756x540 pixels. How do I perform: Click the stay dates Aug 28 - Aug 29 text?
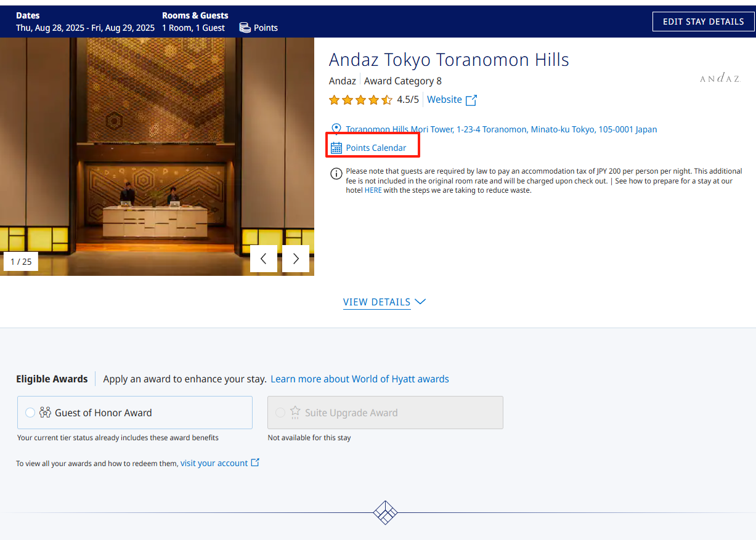(86, 28)
